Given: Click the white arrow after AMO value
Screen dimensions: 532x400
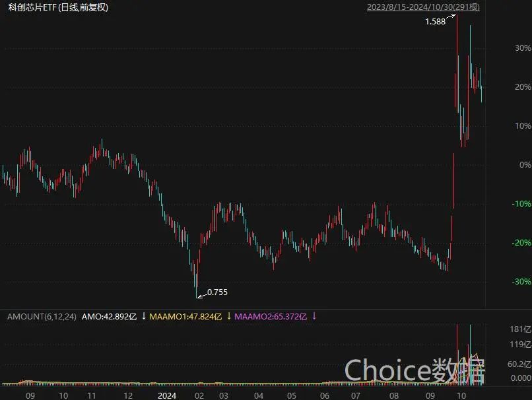Looking at the screenshot, I should (x=143, y=317).
